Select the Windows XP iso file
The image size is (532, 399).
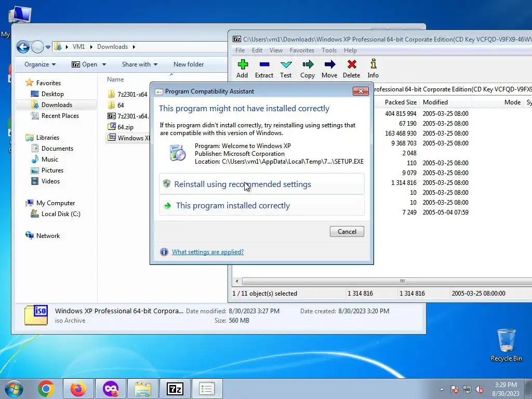click(x=128, y=138)
